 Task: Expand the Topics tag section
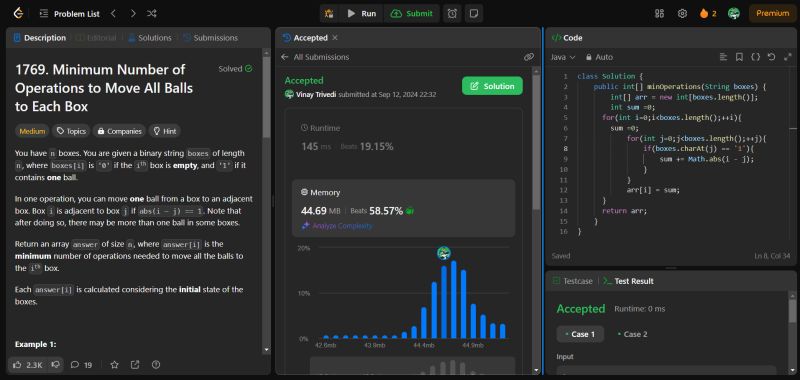pos(71,131)
